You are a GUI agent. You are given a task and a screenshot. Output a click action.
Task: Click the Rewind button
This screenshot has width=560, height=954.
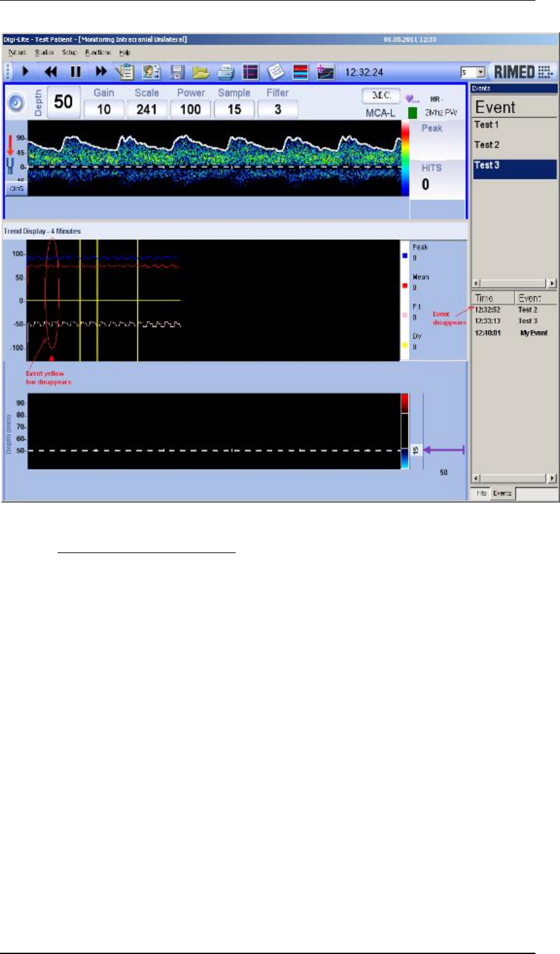52,72
